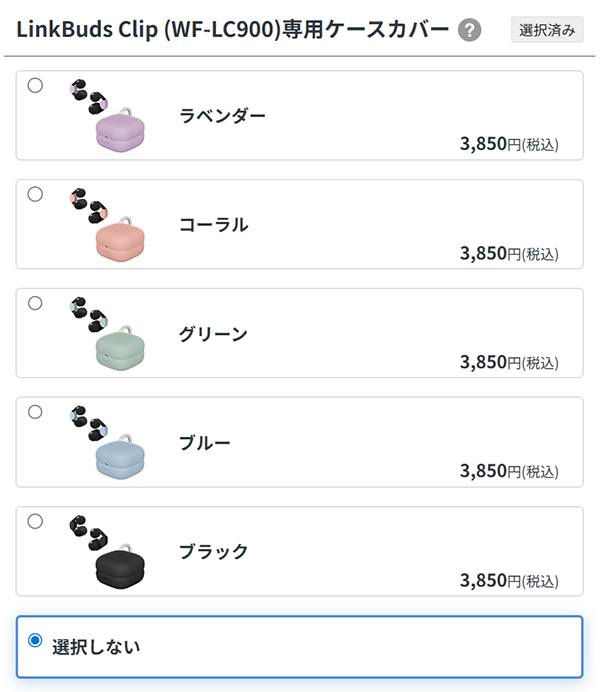Select the Lavender radio button
This screenshot has height=692, width=600.
[x=35, y=86]
